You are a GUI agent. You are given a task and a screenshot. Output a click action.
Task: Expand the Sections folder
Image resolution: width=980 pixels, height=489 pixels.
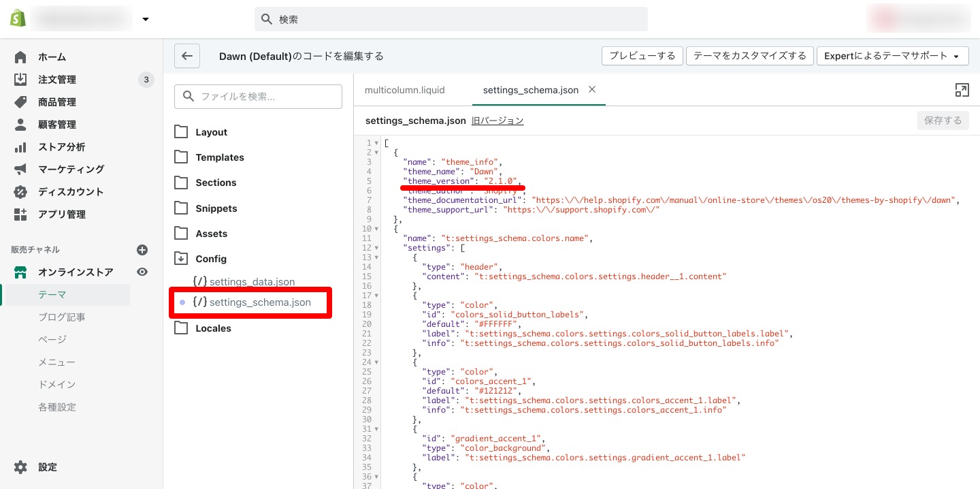206,183
